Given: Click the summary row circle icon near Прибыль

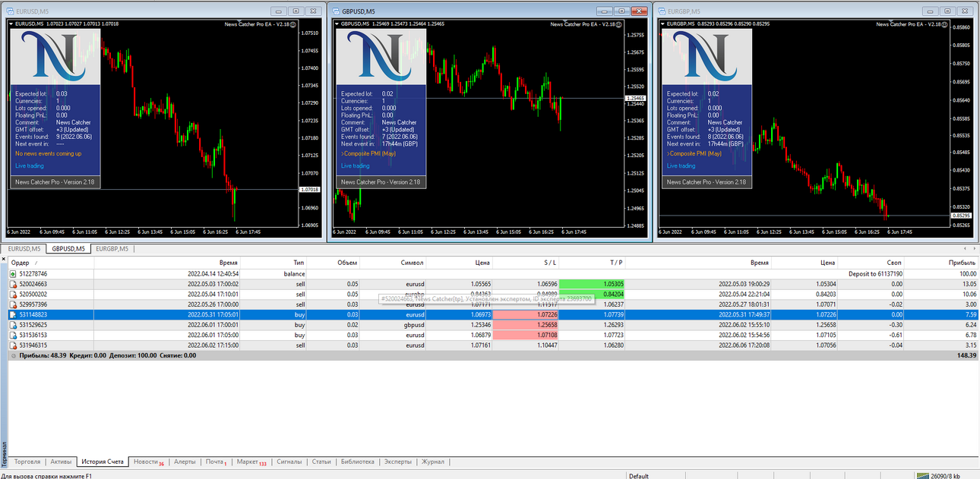Looking at the screenshot, I should click(13, 355).
